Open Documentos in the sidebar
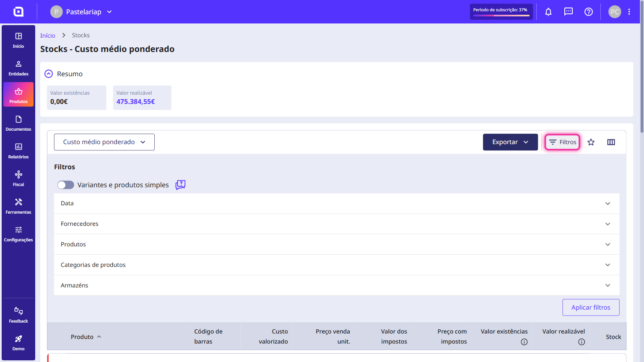644x362 pixels. pos(18,123)
